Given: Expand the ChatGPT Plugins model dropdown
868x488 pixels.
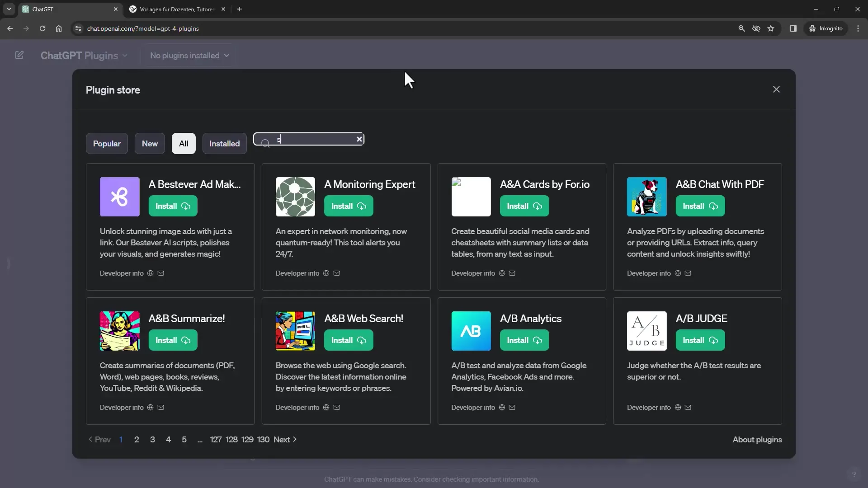Looking at the screenshot, I should click(x=84, y=56).
